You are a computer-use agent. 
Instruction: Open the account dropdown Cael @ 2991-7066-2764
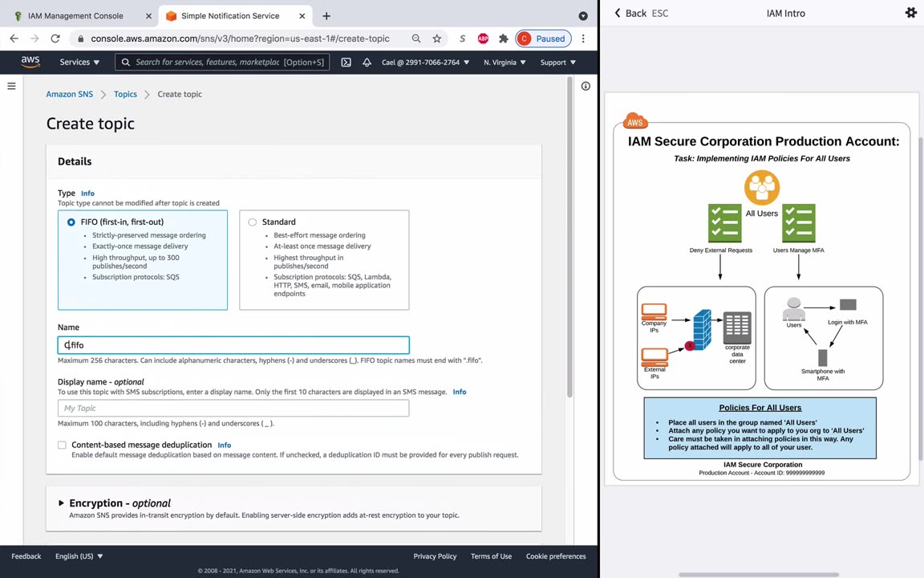tap(425, 62)
